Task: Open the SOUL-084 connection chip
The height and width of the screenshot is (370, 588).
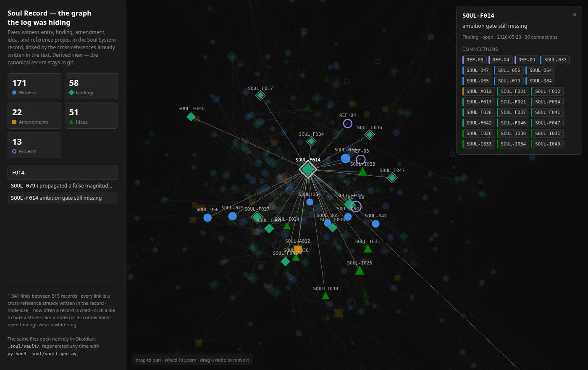Action: click(x=540, y=81)
